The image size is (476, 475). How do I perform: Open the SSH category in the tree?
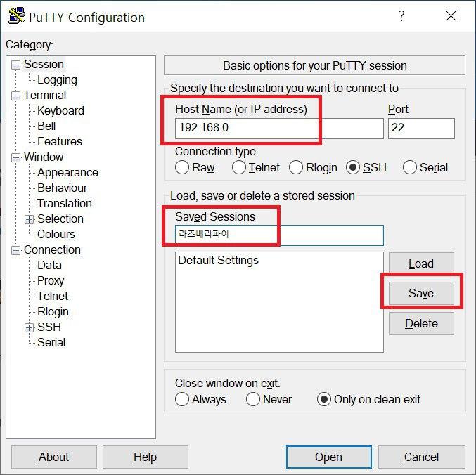click(49, 327)
